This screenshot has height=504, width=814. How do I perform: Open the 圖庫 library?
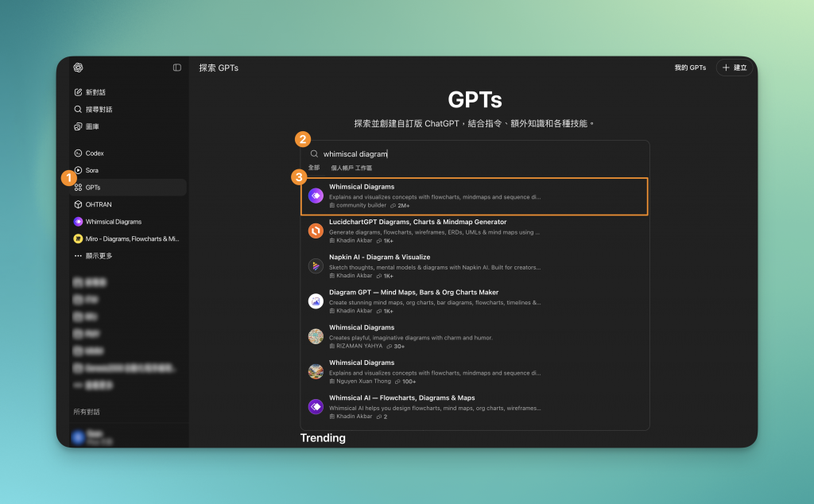(x=128, y=126)
